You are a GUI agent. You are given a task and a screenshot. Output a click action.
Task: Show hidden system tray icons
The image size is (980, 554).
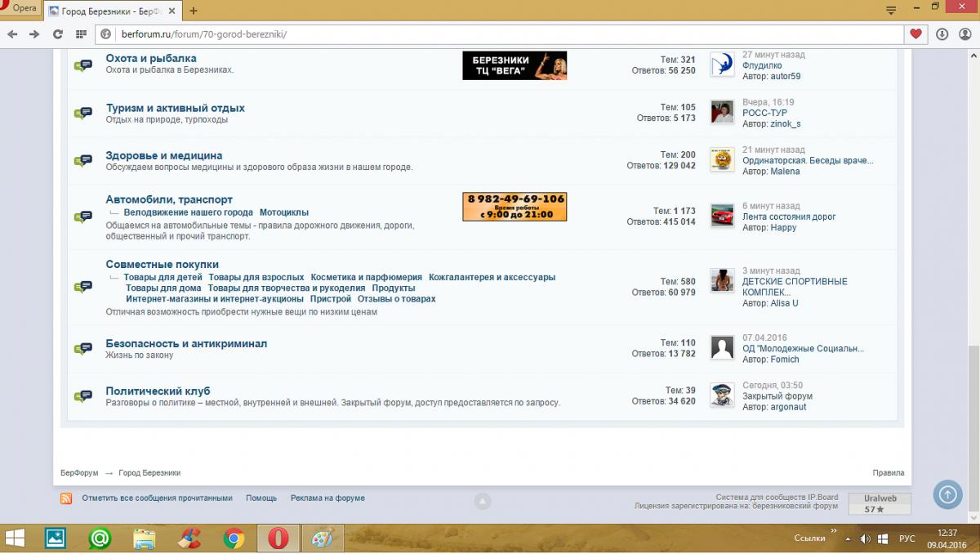point(833,538)
